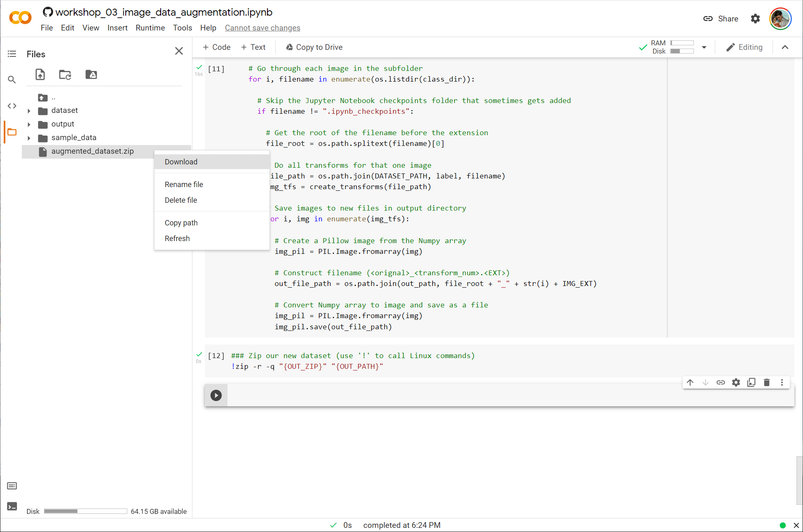The width and height of the screenshot is (803, 532).
Task: Open the Runtime menu
Action: [150, 28]
